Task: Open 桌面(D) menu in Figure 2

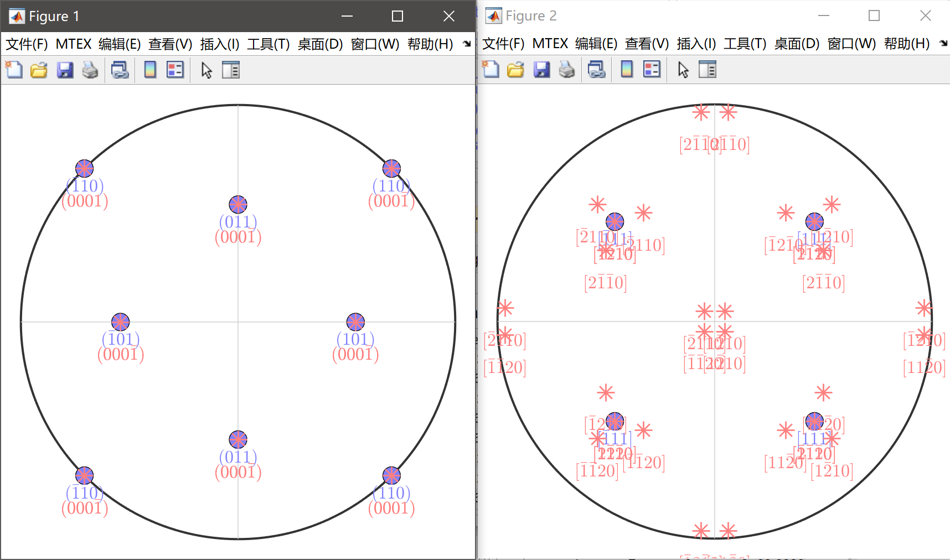Action: click(797, 44)
